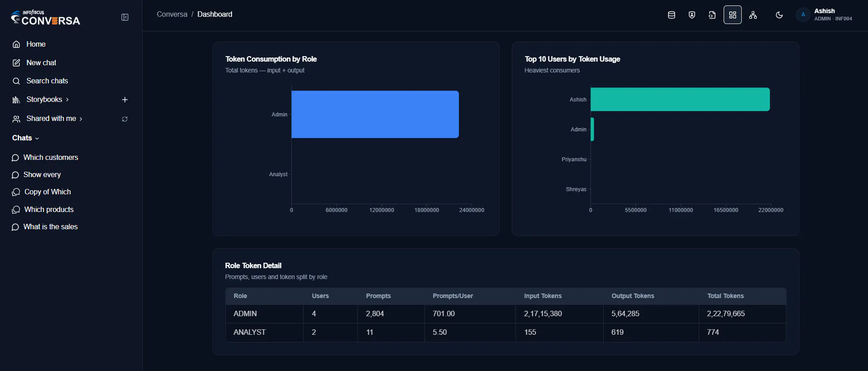Open Storybooks section
The image size is (868, 371).
[44, 99]
